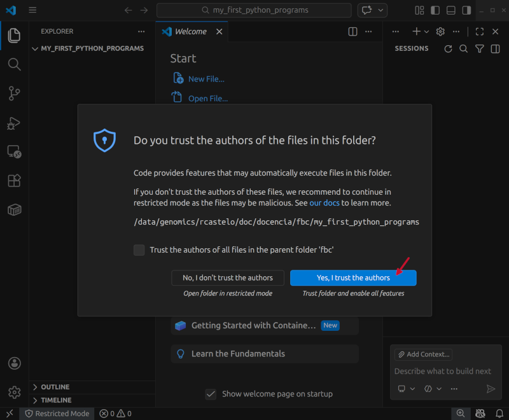This screenshot has width=509, height=420.
Task: Collapse the MY_FIRST_PYTHON_PROGRAMS folder
Action: (x=92, y=48)
